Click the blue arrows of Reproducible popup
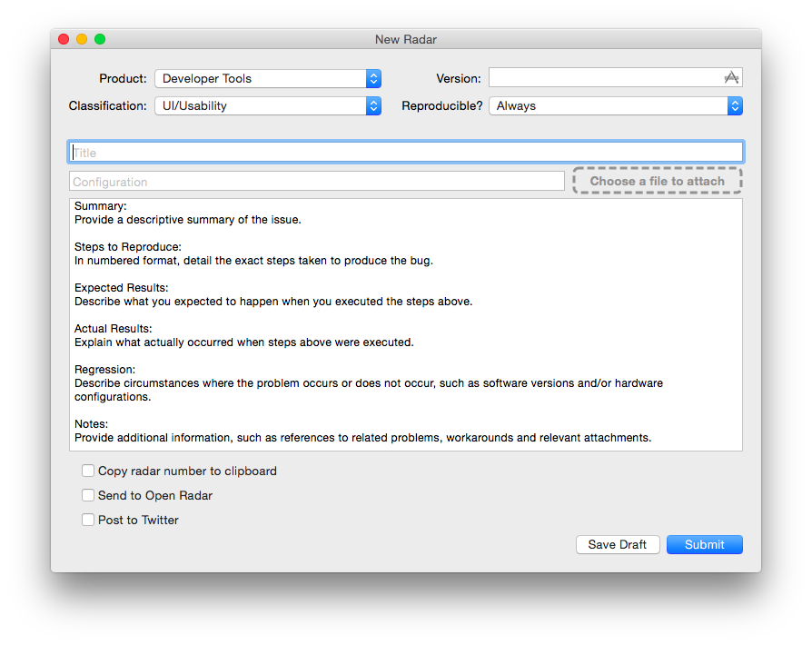 coord(735,105)
